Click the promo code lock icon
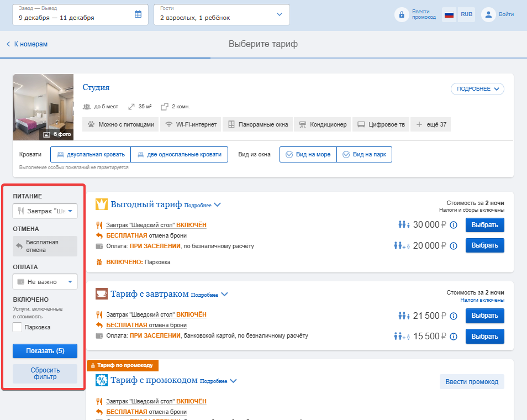 (401, 14)
